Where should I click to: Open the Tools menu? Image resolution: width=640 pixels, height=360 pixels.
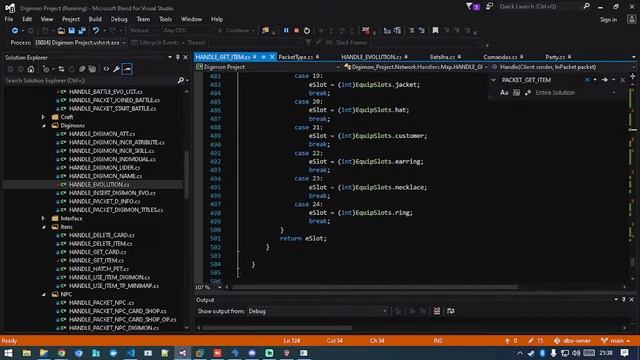click(165, 19)
